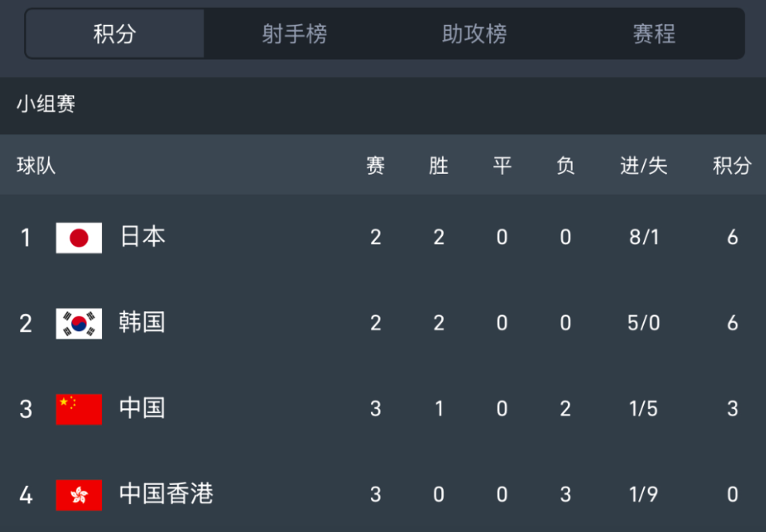Viewport: 766px width, 532px height.
Task: Click Hong Kong's 1/9 goals value
Action: click(x=644, y=495)
